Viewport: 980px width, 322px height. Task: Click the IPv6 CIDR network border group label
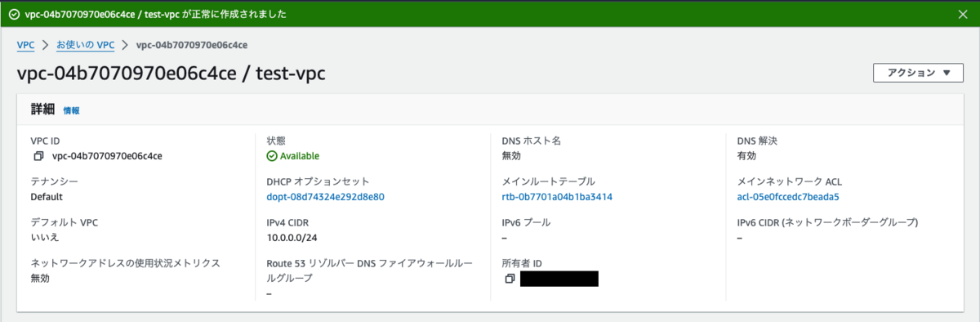[x=828, y=222]
